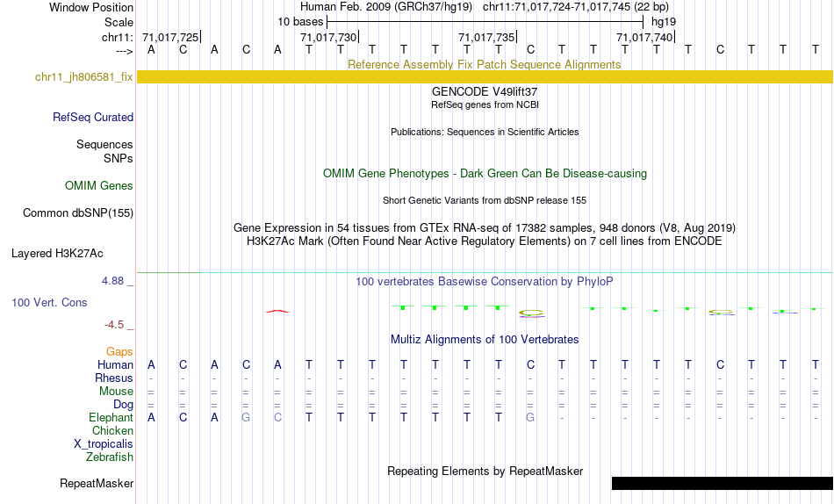
Task: Click the SNPs track label
Action: 119,159
